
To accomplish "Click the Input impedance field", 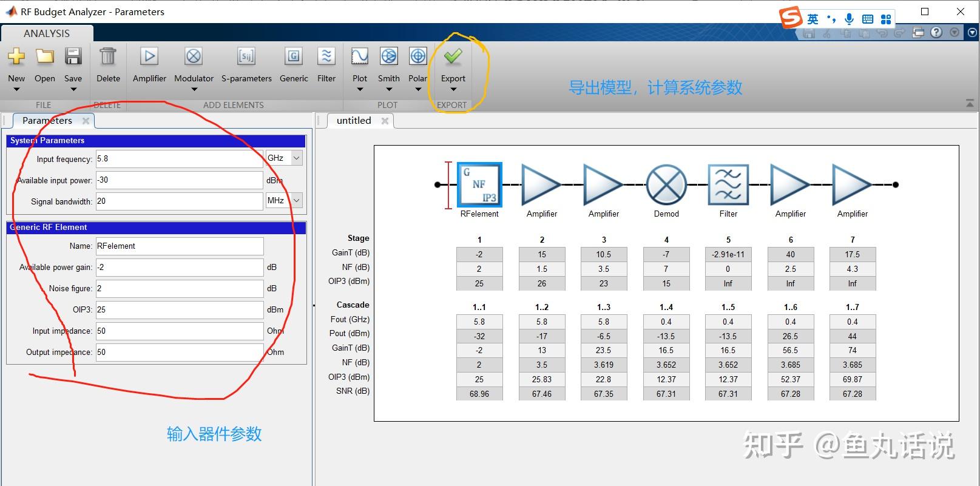I will tap(180, 331).
